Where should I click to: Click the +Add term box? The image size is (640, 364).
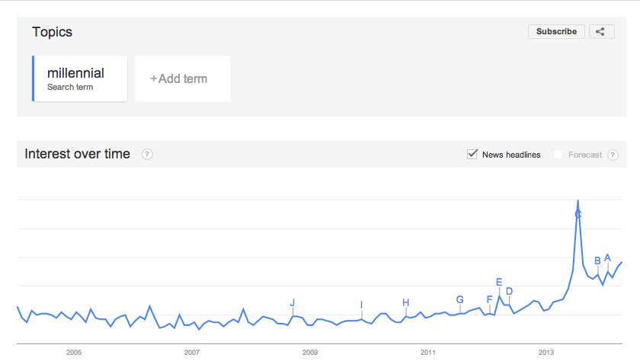click(x=182, y=78)
